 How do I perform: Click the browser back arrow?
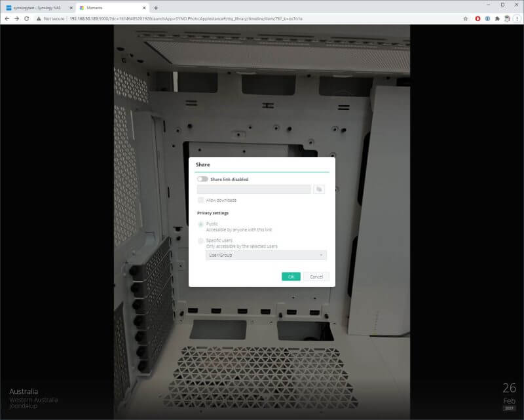pos(7,20)
